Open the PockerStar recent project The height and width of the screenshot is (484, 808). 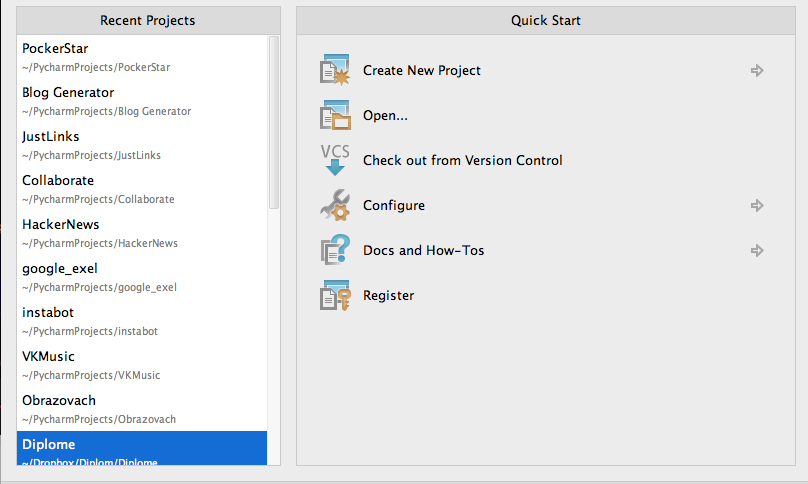click(142, 57)
